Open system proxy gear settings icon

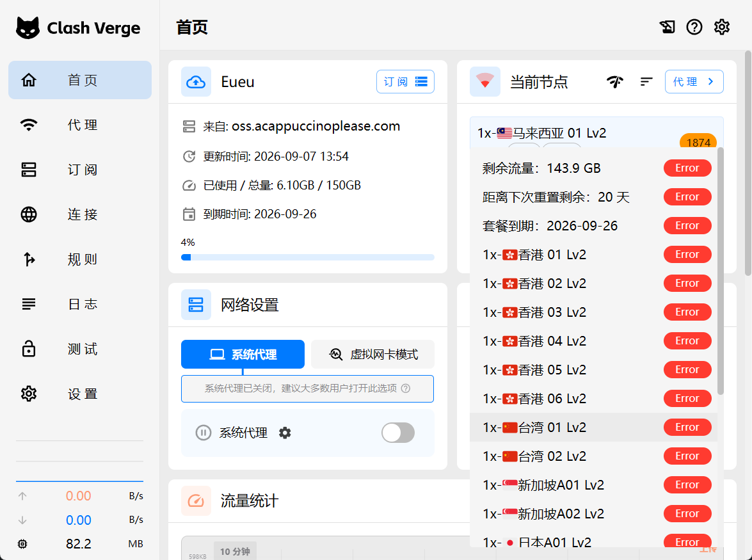tap(285, 433)
